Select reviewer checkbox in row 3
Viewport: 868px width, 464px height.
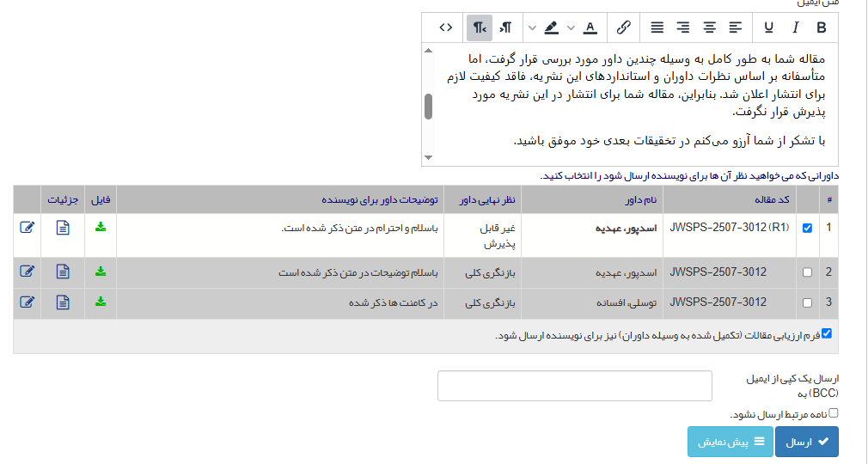coord(806,302)
